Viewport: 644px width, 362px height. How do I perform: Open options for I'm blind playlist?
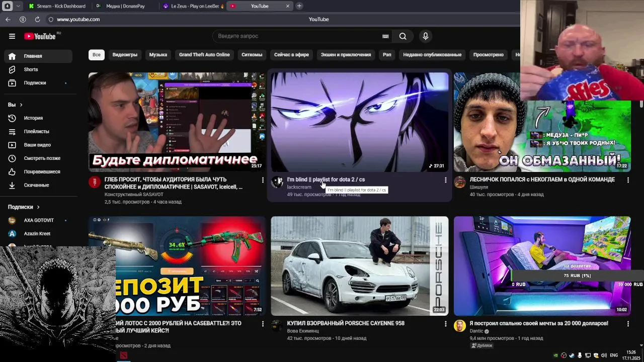(x=445, y=180)
